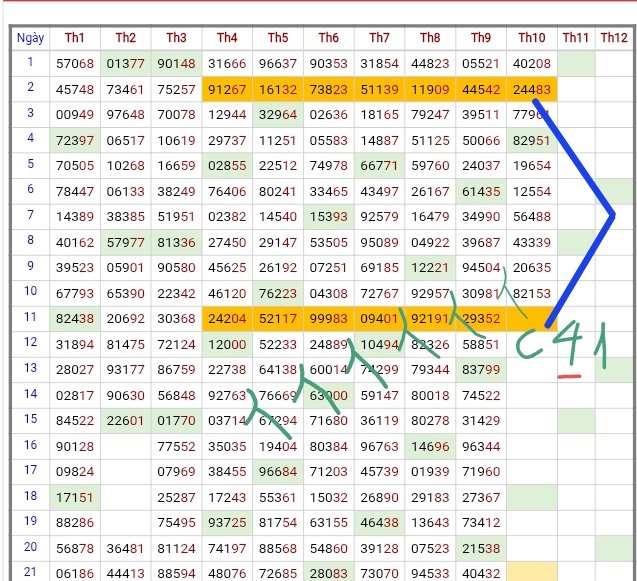
Task: Select cell with value 82951
Action: coord(532,141)
